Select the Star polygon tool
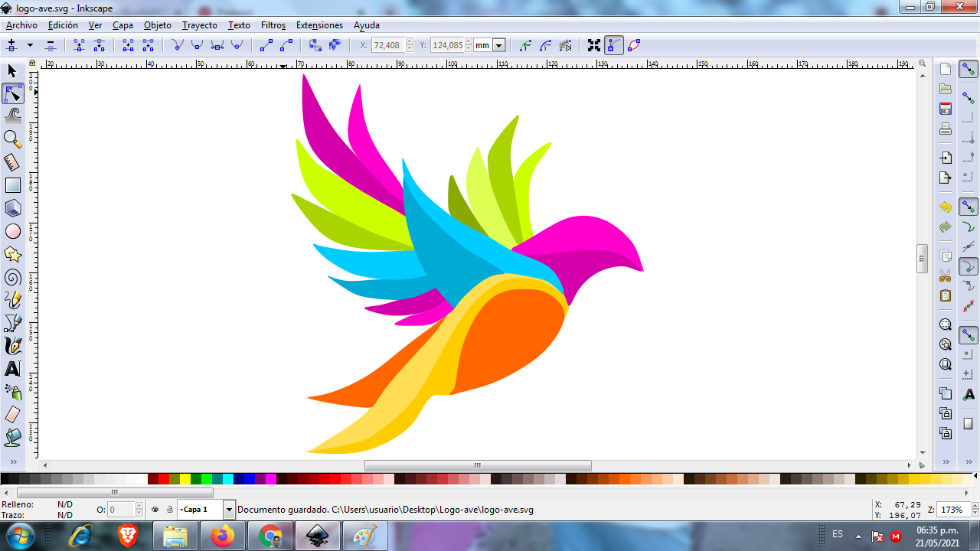 [12, 254]
